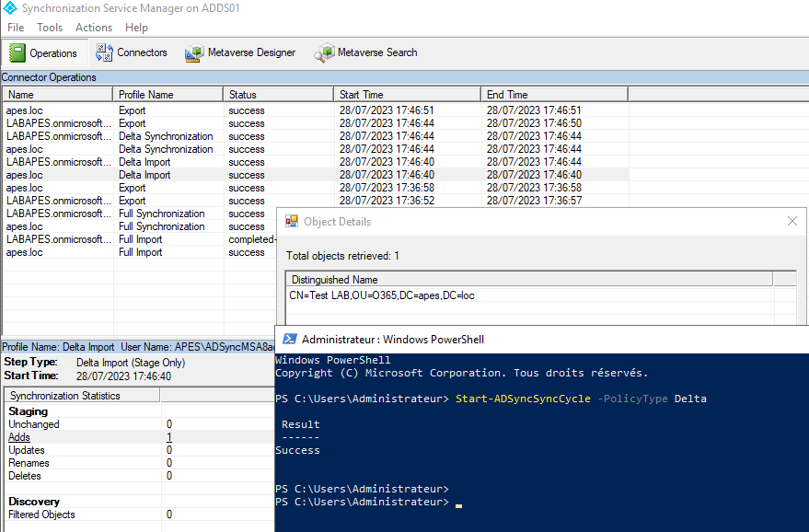
Task: Open the File menu
Action: click(16, 28)
